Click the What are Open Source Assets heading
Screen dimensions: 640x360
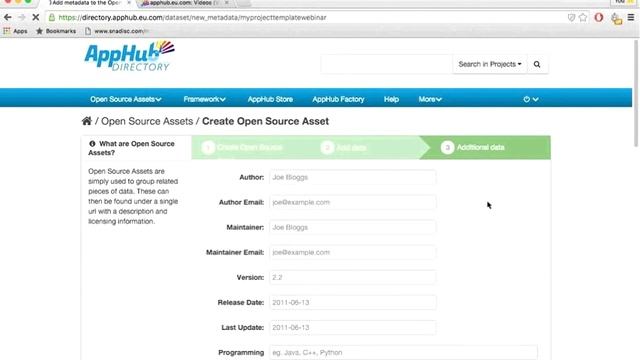(131, 148)
